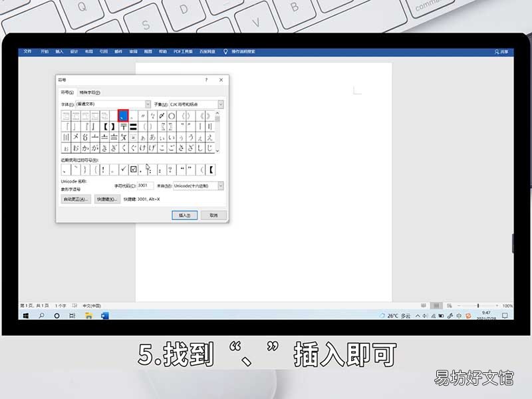Viewport: 532px width, 399px height.
Task: Open taskbar search magnifier
Action: click(41, 315)
